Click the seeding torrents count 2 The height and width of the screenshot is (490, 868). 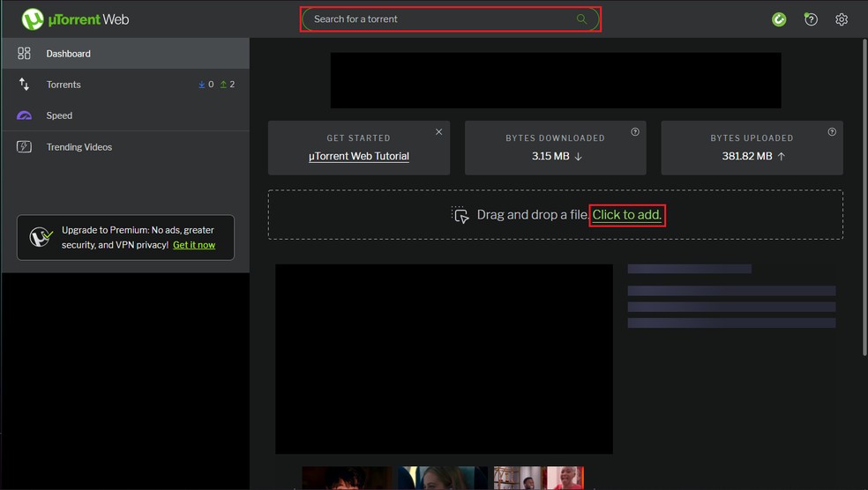tap(228, 84)
